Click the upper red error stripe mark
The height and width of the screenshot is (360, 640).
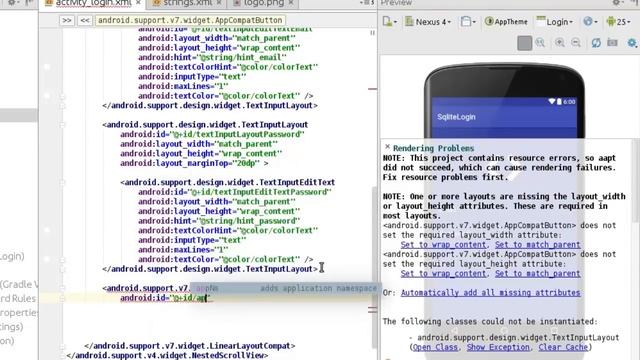click(x=372, y=89)
